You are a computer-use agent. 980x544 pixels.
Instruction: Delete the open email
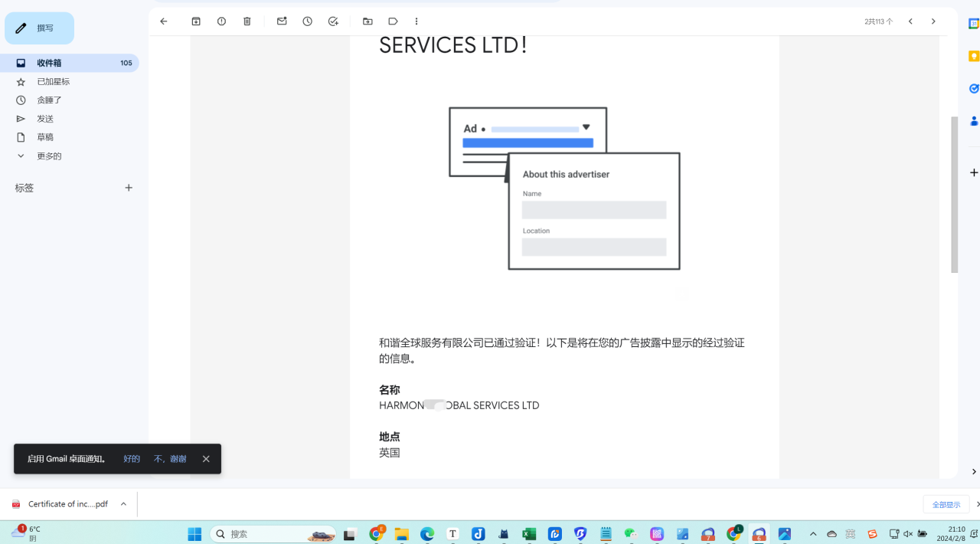(x=247, y=21)
